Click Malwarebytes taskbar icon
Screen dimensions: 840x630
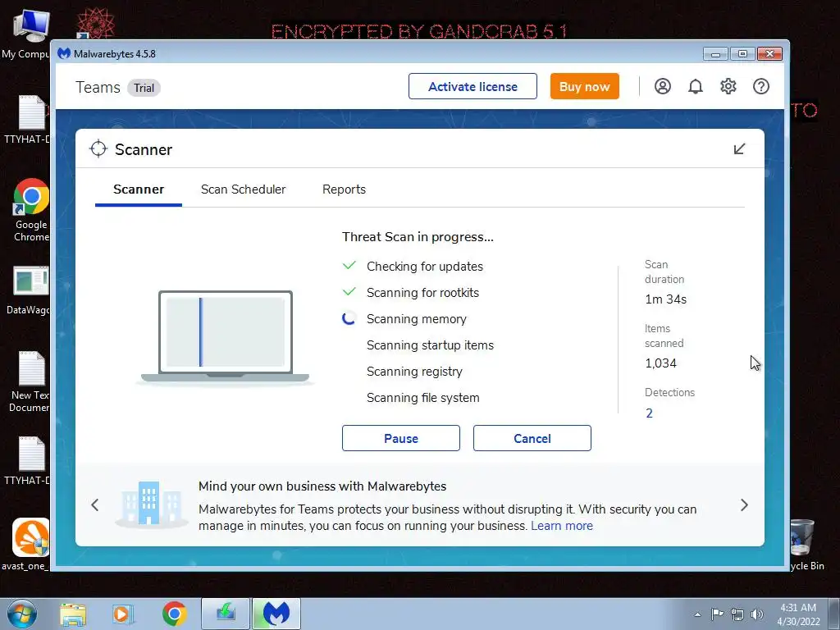(276, 614)
